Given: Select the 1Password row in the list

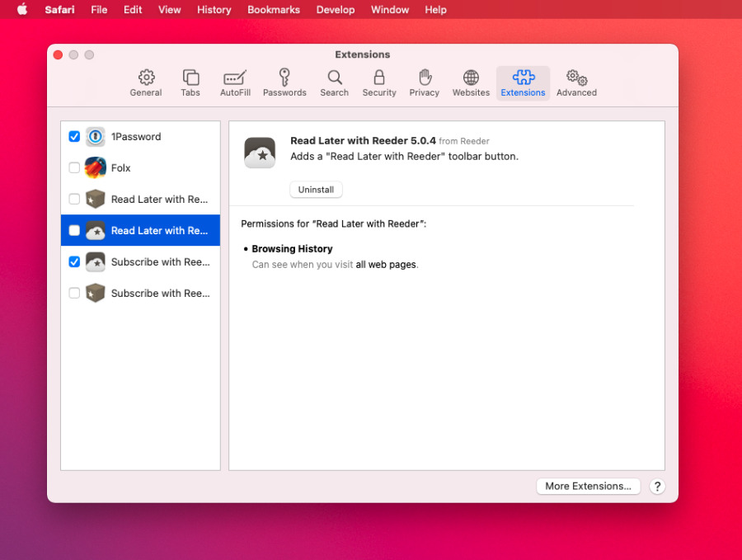Looking at the screenshot, I should 140,137.
